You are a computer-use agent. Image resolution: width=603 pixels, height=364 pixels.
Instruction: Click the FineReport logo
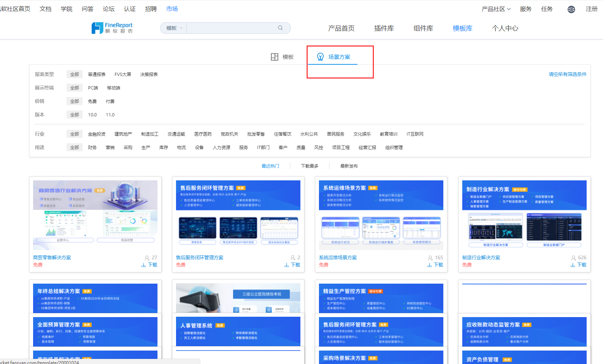[112, 28]
